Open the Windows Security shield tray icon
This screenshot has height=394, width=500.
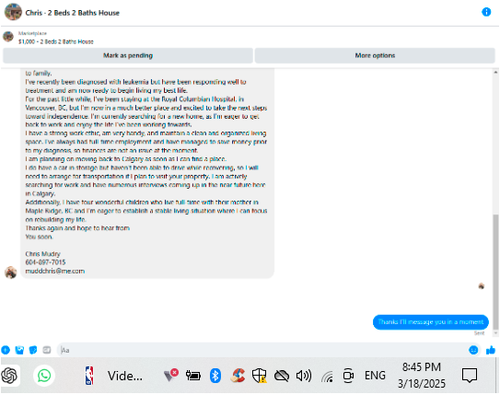[259, 376]
